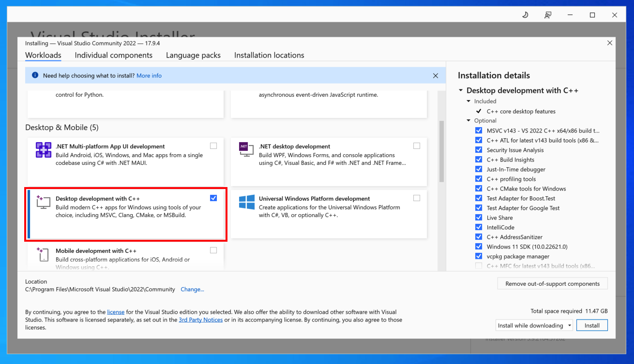Image resolution: width=634 pixels, height=364 pixels.
Task: Click 'Remove out-of-support components' button
Action: click(x=552, y=284)
